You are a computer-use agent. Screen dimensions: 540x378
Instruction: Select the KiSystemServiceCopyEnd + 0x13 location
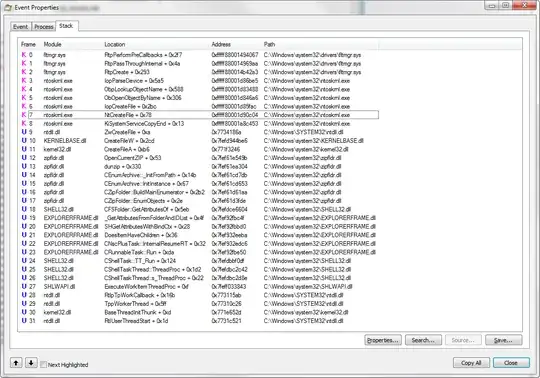144,124
